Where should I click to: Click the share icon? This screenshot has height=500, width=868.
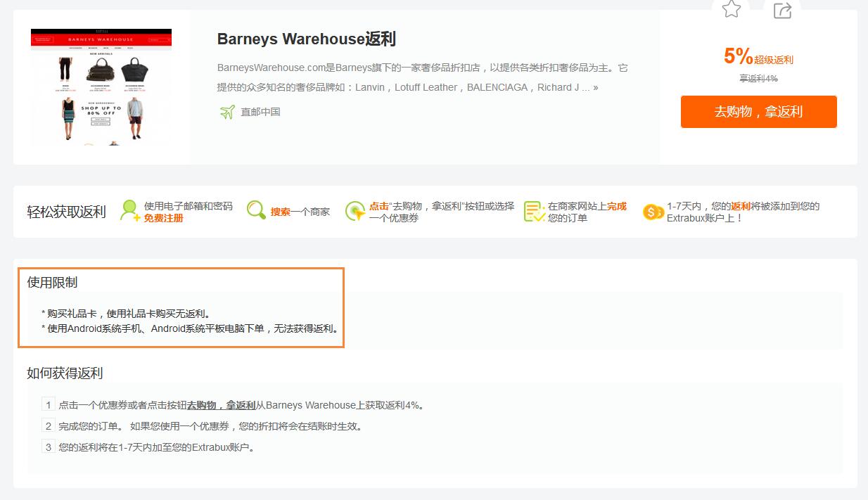pyautogui.click(x=782, y=10)
